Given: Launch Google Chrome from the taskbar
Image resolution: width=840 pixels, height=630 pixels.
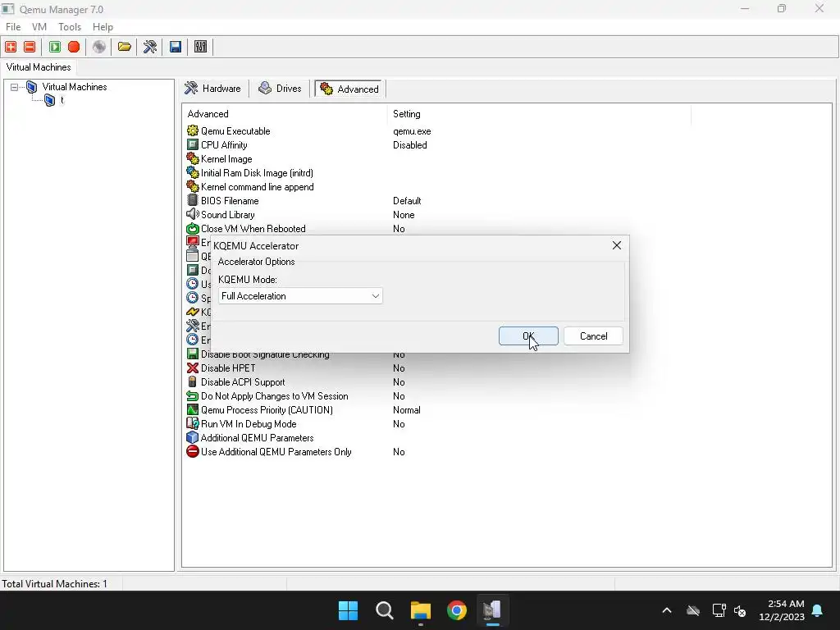Looking at the screenshot, I should click(456, 610).
